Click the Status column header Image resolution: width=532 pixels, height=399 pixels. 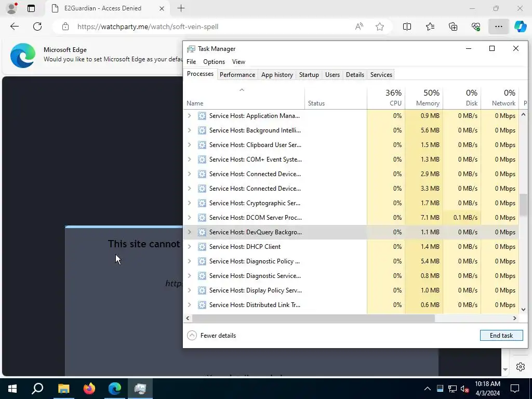pyautogui.click(x=336, y=98)
